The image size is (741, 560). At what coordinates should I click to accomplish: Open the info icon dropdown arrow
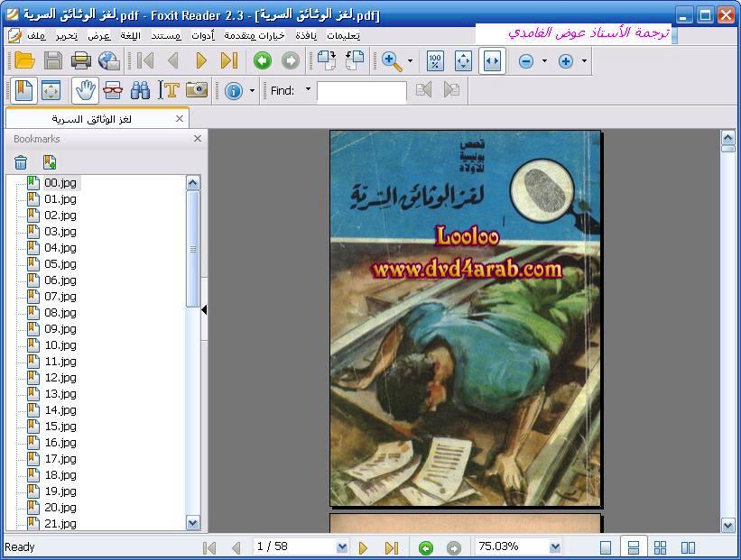click(x=252, y=90)
